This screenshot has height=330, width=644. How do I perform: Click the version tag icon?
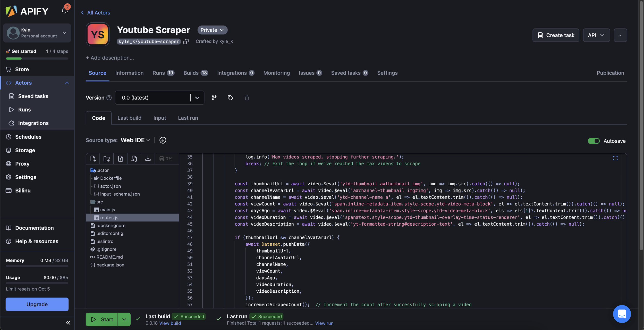(x=230, y=98)
